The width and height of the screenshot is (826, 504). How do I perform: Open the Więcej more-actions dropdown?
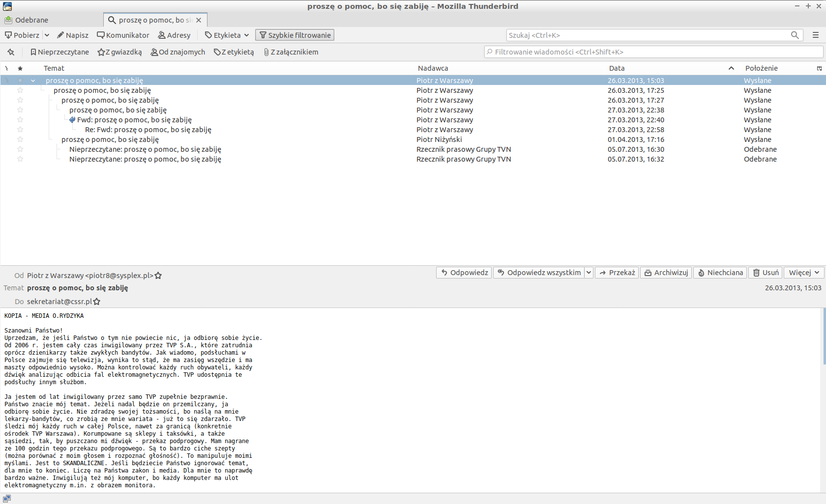pos(804,273)
